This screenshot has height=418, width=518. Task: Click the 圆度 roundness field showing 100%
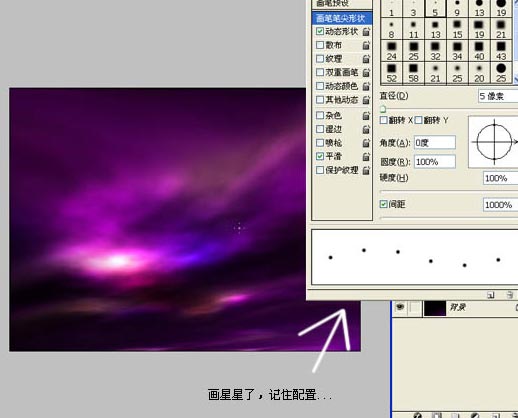[x=435, y=162]
